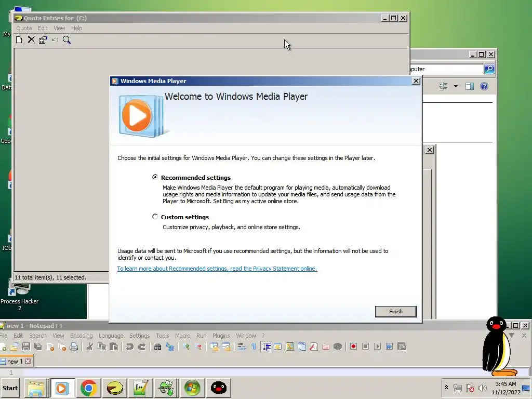Click Save recorded macro icon

point(402,347)
